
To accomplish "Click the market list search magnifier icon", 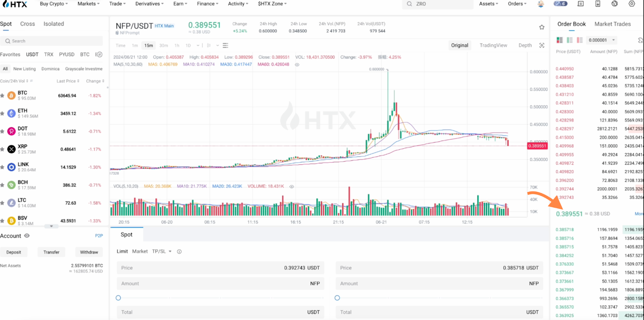I will tap(8, 41).
